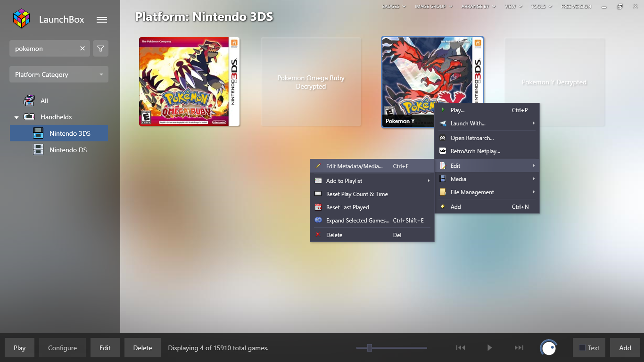Viewport: 644px width, 362px height.
Task: Expand the Edit submenu arrow
Action: 534,165
